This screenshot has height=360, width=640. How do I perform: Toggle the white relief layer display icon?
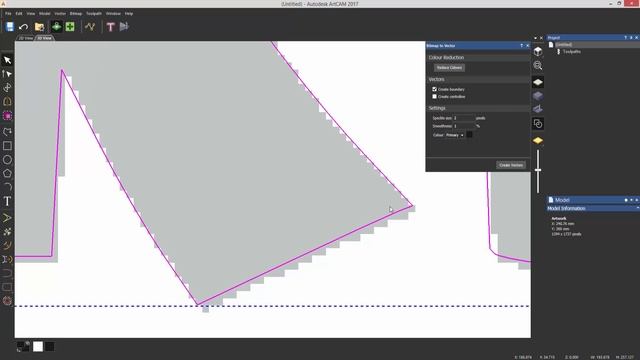click(538, 82)
